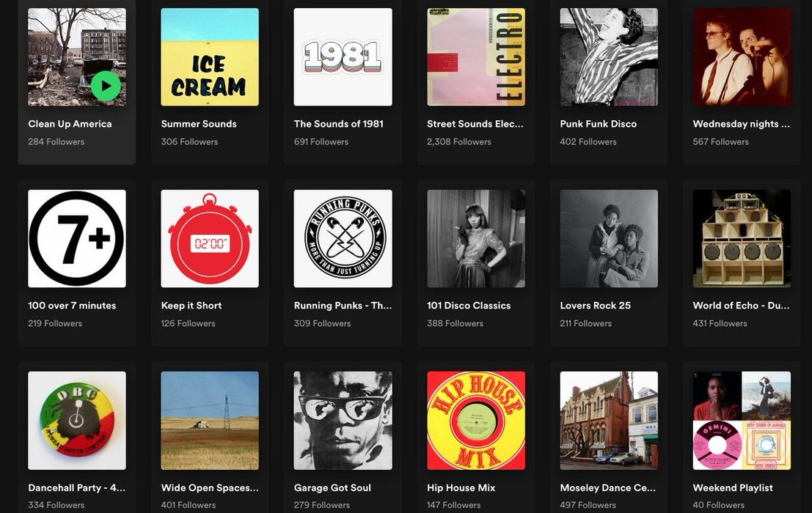Click the Keep it Short title
812x513 pixels.
pos(191,306)
